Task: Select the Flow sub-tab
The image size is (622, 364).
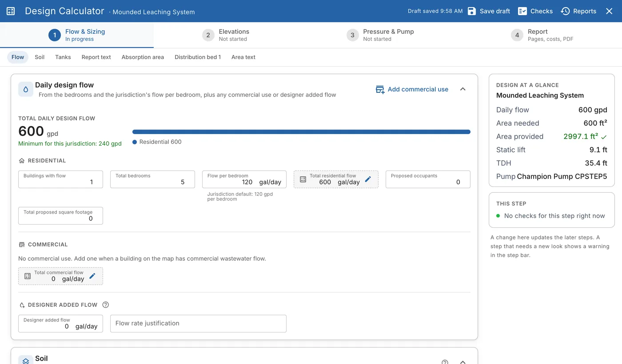Action: point(18,57)
